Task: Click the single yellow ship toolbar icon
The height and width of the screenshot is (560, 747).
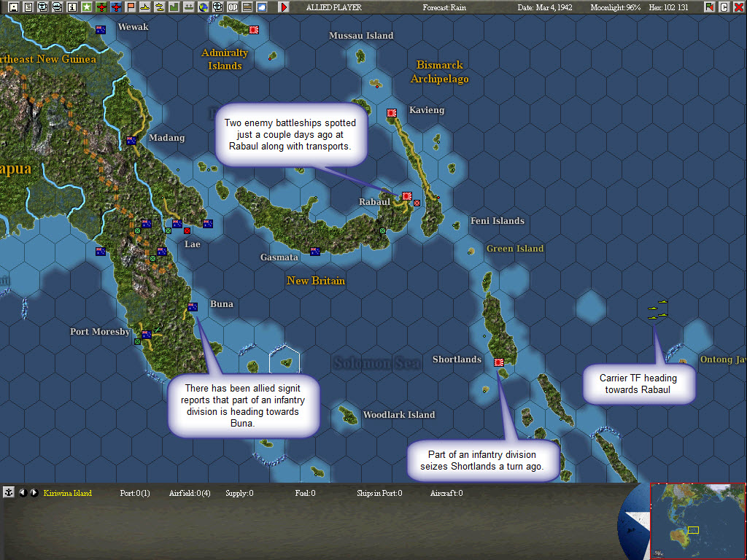Action: pos(145,7)
